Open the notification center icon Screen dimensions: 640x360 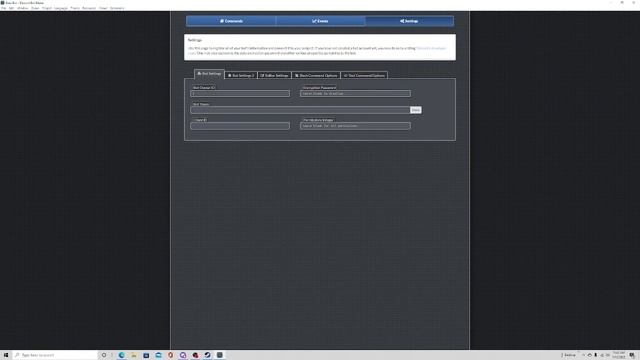point(632,355)
